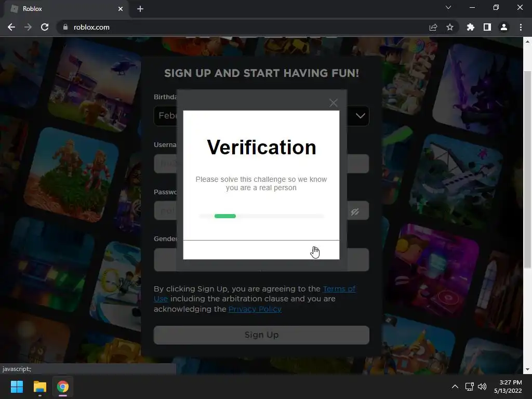Open a new tab with the plus button
The height and width of the screenshot is (399, 532).
tap(140, 9)
